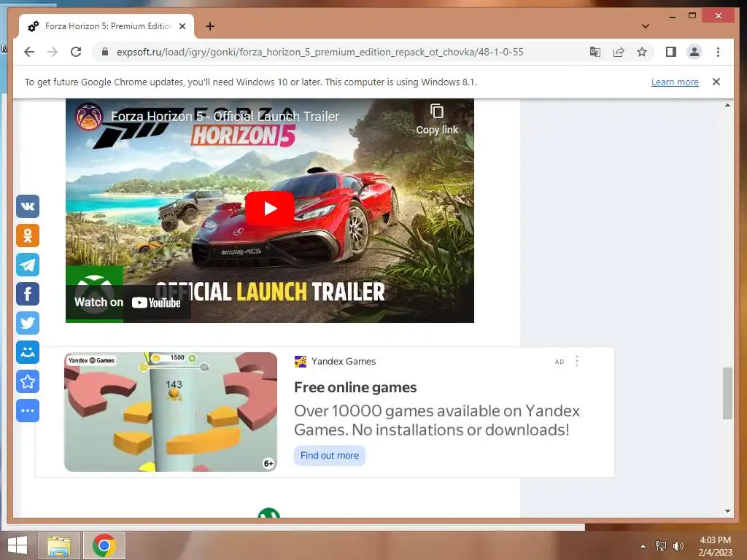The image size is (747, 560).
Task: Open the Forza Horizon 5 video title
Action: pos(225,116)
